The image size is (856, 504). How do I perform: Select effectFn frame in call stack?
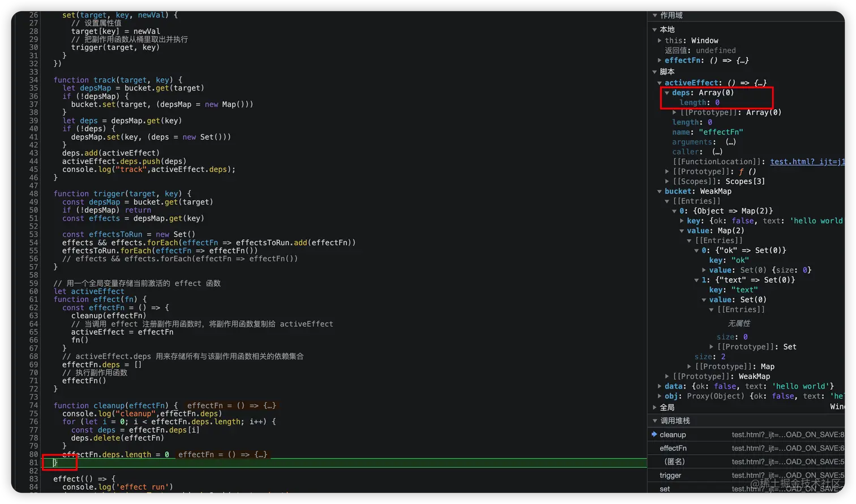pos(673,448)
